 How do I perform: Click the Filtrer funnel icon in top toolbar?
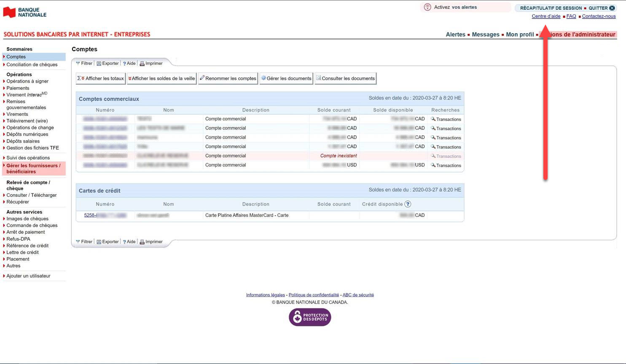tap(78, 64)
